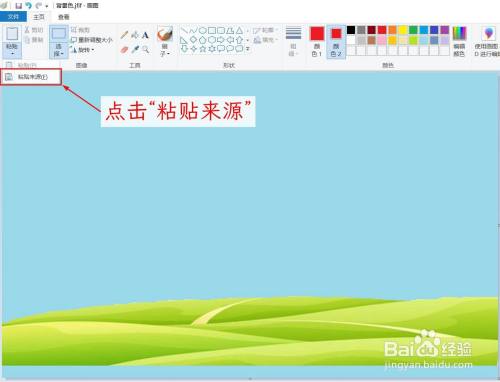Activate 颜色 1 (Color 1) foreground box

[x=317, y=42]
